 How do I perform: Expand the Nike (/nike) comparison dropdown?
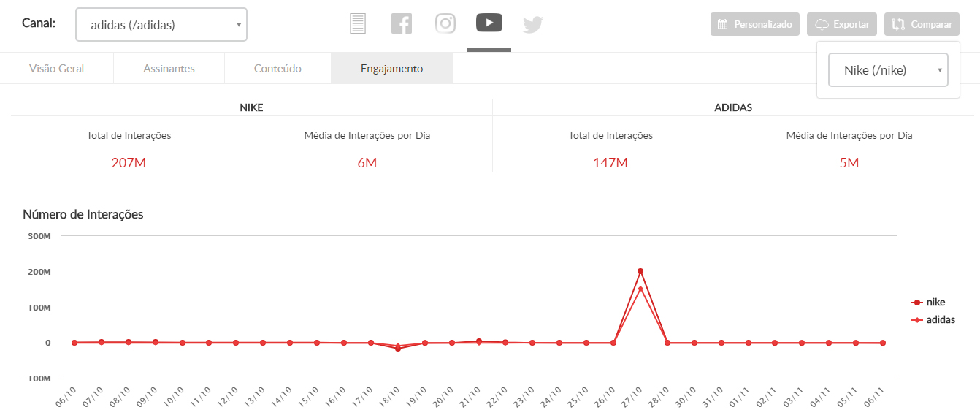(x=888, y=70)
